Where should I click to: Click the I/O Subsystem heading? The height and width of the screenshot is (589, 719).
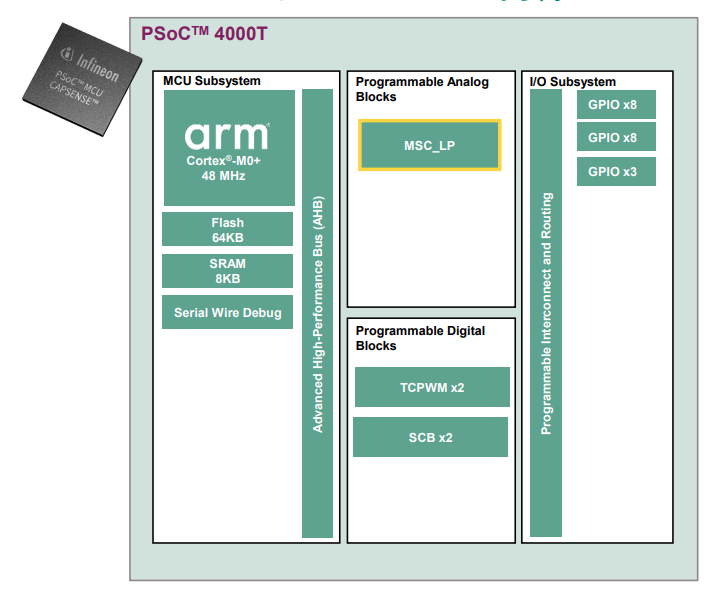click(x=571, y=81)
